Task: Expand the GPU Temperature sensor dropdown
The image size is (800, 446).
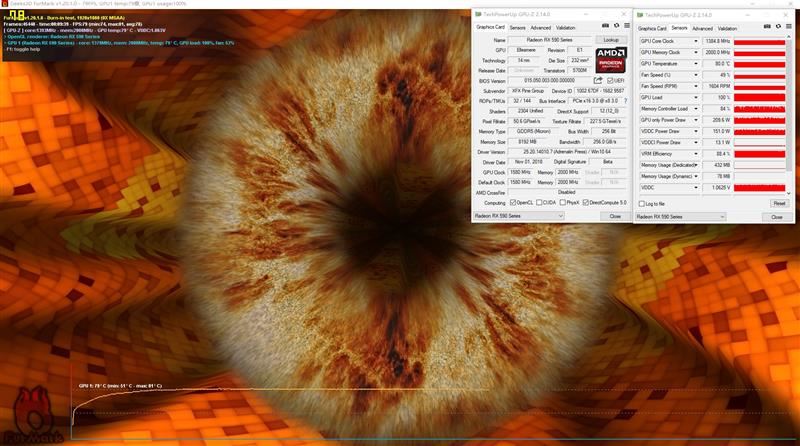Action: [695, 64]
